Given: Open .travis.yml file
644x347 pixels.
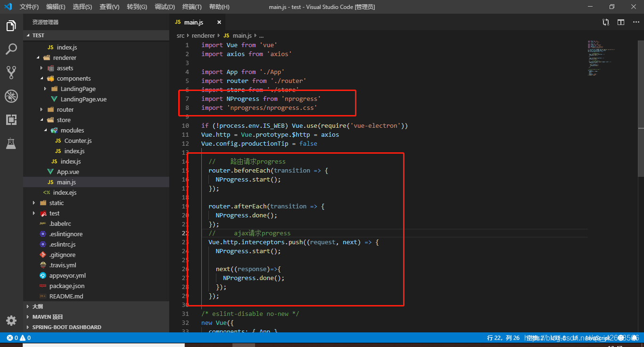Looking at the screenshot, I should [x=63, y=265].
